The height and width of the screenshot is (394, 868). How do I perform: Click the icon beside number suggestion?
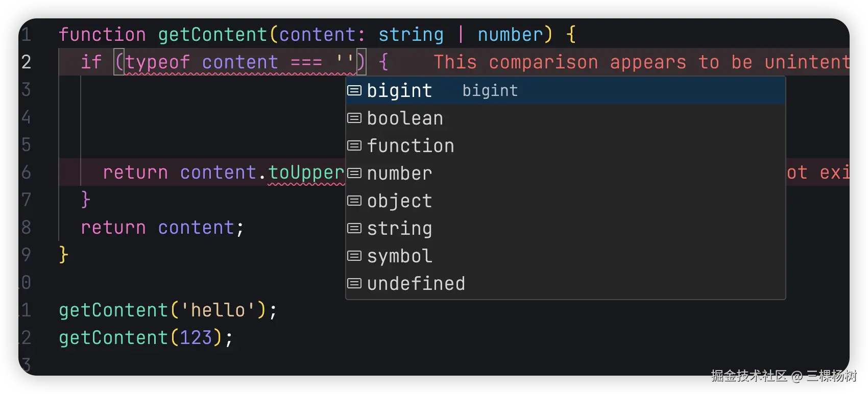click(x=354, y=174)
